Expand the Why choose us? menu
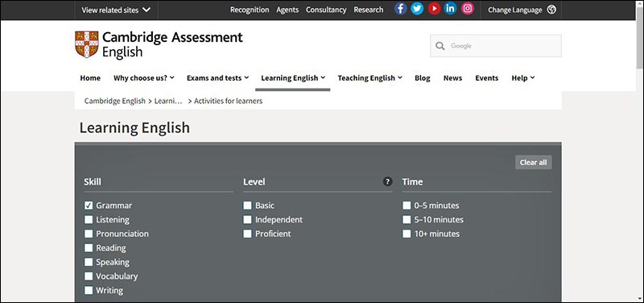 point(144,77)
